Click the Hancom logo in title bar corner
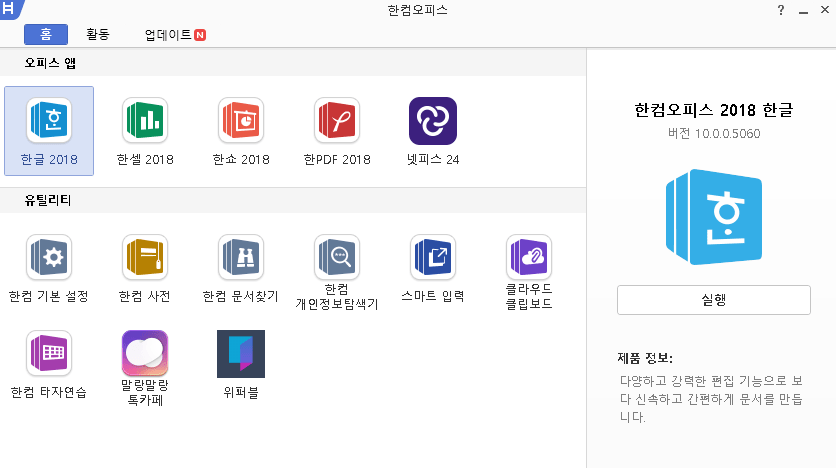This screenshot has height=468, width=836. 10,9
